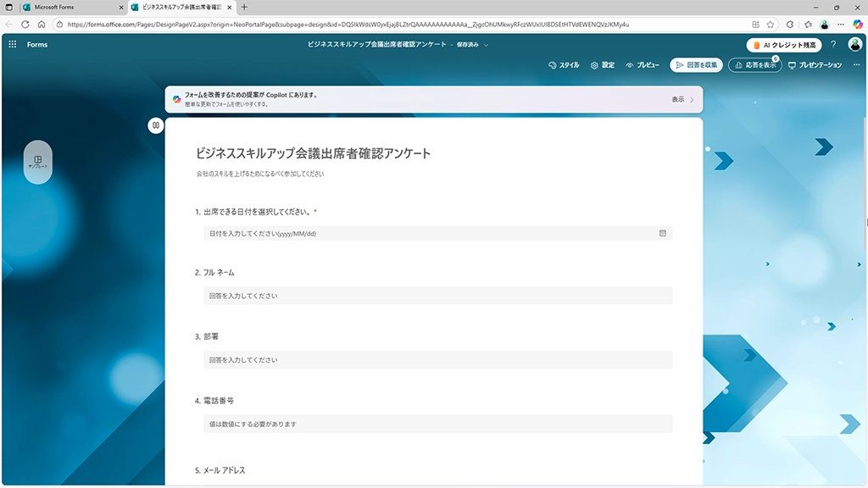Expand the 保存済み dropdown next to form title

[x=486, y=44]
